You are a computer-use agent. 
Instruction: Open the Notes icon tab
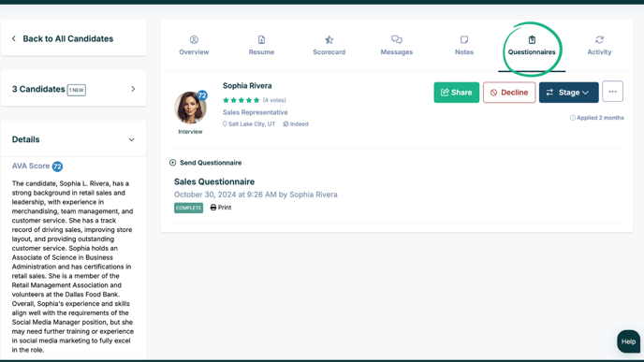tap(464, 39)
